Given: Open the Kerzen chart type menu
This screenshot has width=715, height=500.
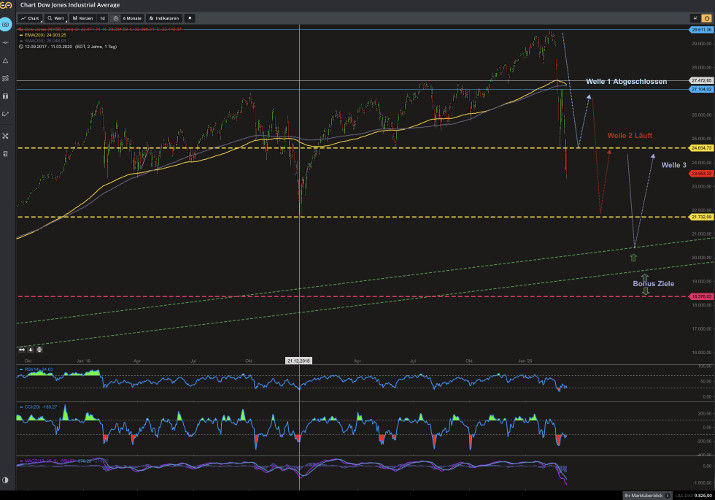Looking at the screenshot, I should tap(83, 18).
